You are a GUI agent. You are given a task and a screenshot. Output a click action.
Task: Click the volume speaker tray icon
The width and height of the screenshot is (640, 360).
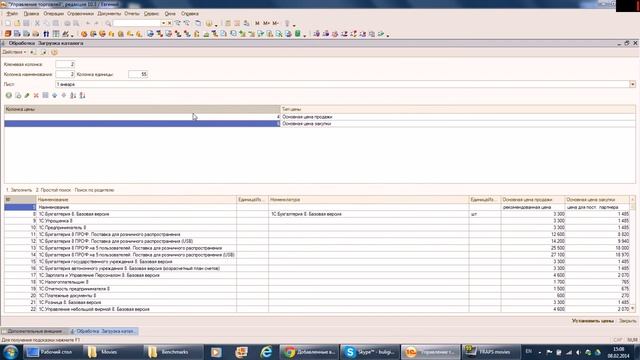pos(578,352)
